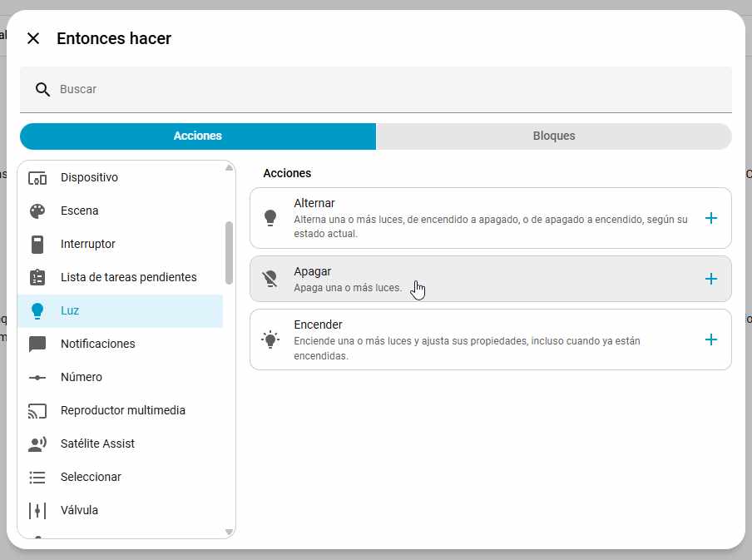
Task: Click the lightbulb icon next to Luz
Action: click(x=37, y=311)
